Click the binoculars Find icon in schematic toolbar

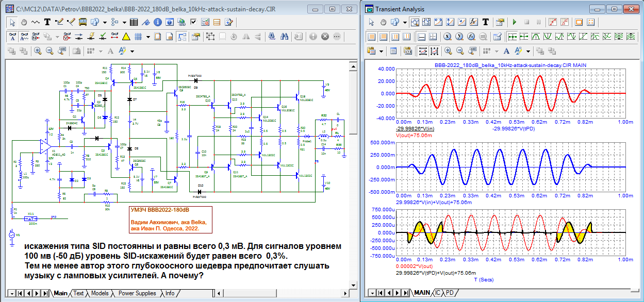284,37
